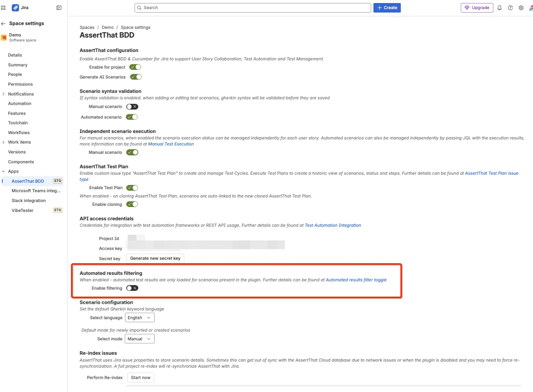Click the Spaces breadcrumb link
533x392 pixels.
[87, 27]
